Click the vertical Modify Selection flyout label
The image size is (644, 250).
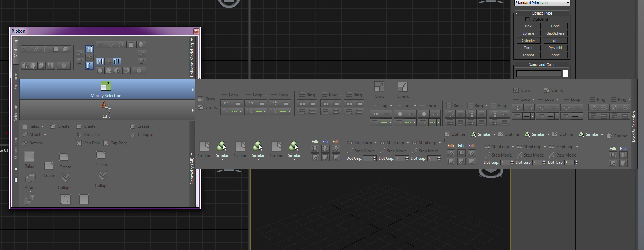tap(634, 126)
